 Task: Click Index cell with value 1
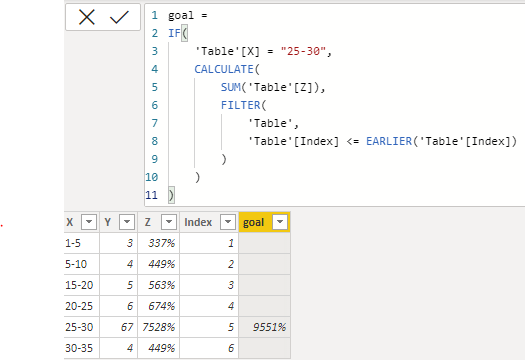(209, 243)
